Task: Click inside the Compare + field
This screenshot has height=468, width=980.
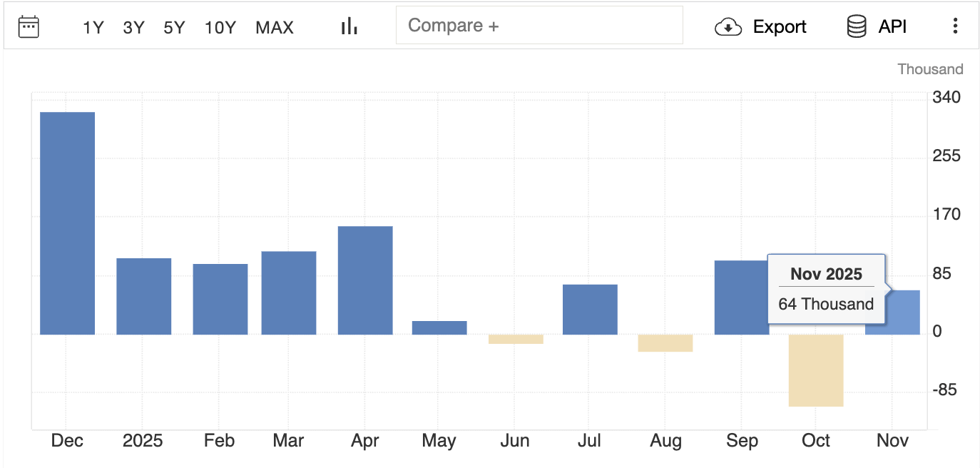Action: [x=539, y=24]
